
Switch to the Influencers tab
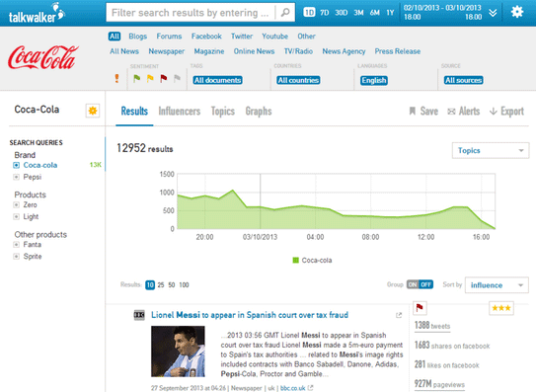click(179, 112)
